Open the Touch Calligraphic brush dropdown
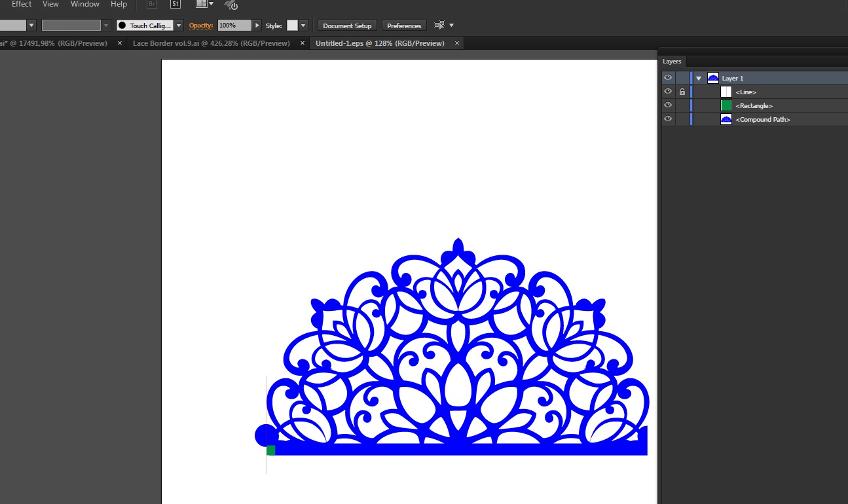 [179, 26]
